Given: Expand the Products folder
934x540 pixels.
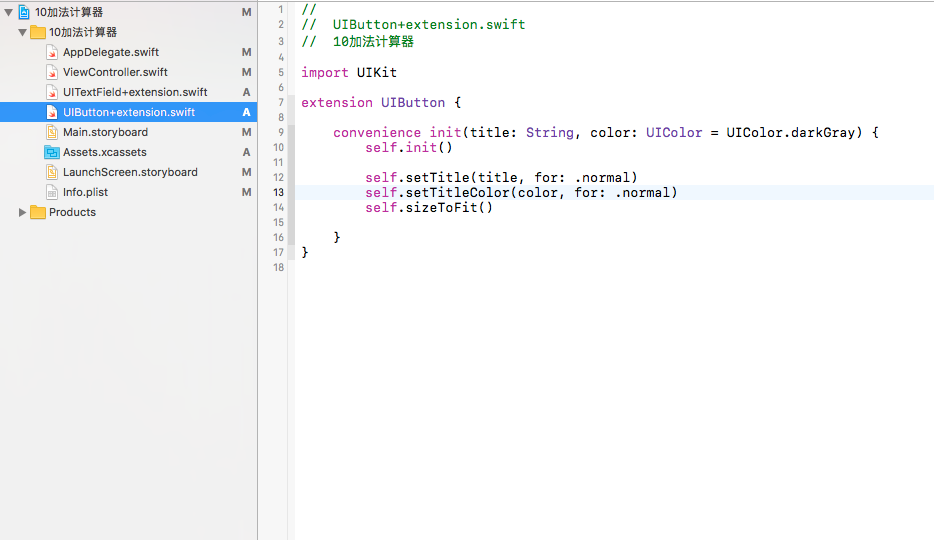Looking at the screenshot, I should 22,212.
